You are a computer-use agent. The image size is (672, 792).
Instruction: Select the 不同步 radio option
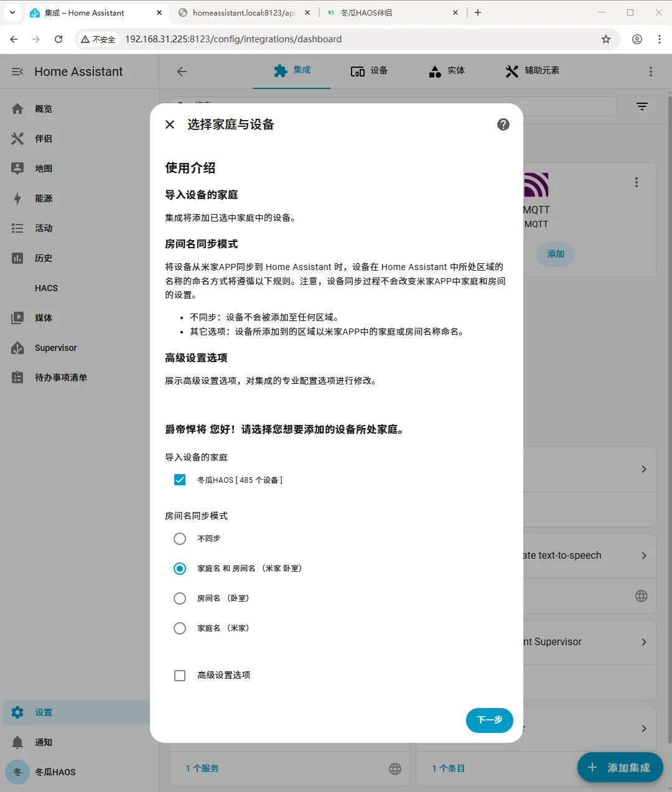click(180, 539)
